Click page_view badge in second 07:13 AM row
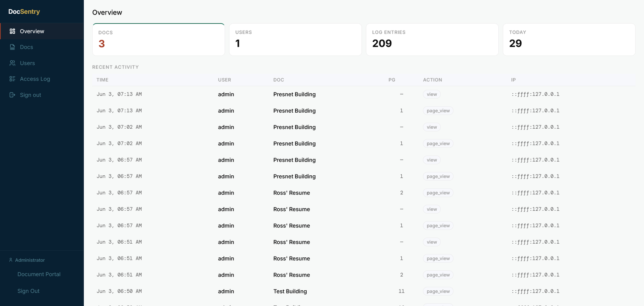Viewport: 644px width, 306px height. [x=438, y=111]
